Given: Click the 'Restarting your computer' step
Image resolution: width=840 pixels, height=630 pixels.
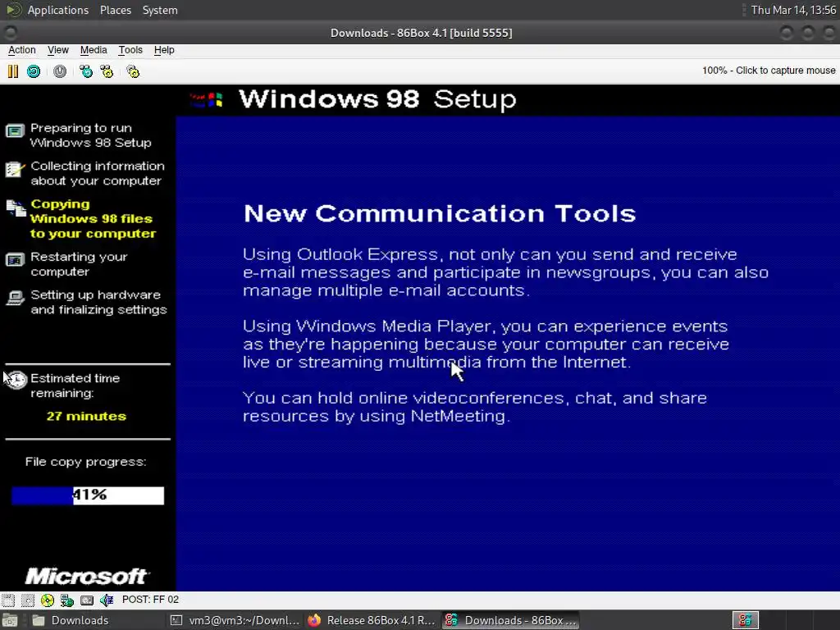Looking at the screenshot, I should (x=79, y=264).
